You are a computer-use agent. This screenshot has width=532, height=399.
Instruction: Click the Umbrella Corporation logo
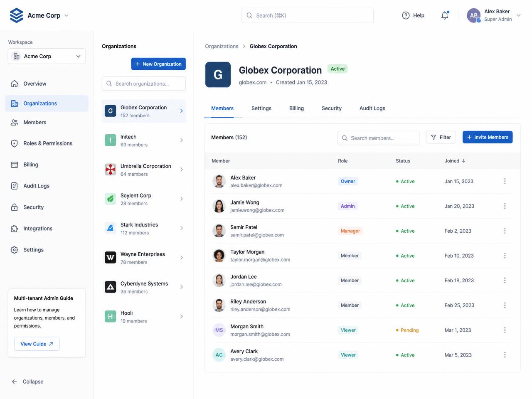110,170
